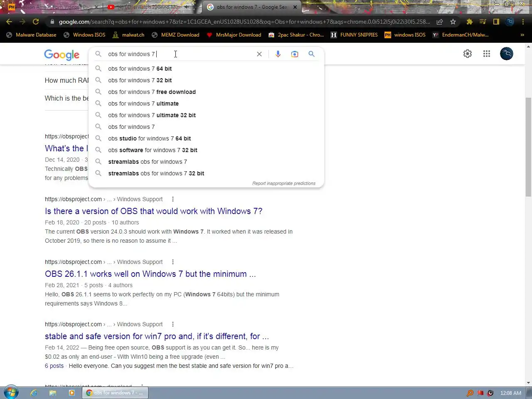Open Google quick settings gear
Image resolution: width=532 pixels, height=399 pixels.
468,54
